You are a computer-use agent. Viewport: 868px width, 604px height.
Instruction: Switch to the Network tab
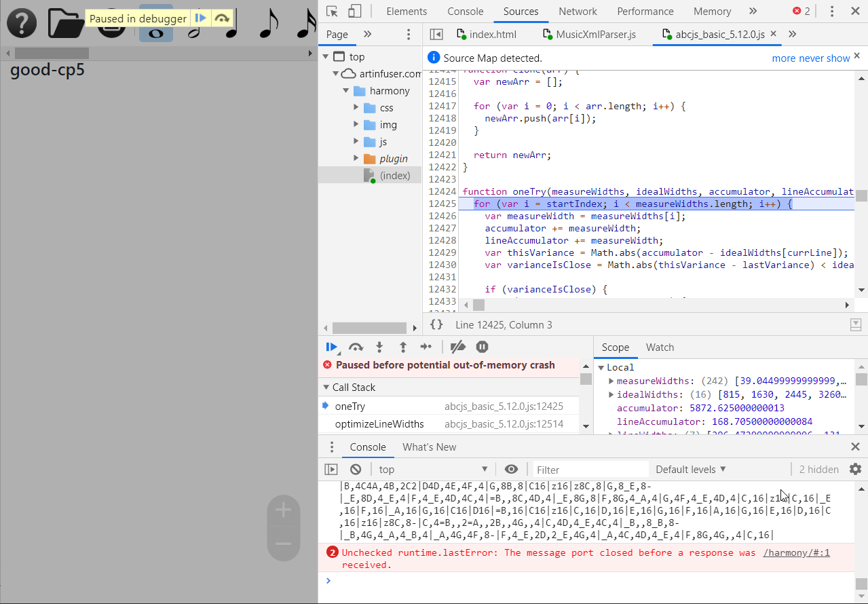(x=578, y=11)
